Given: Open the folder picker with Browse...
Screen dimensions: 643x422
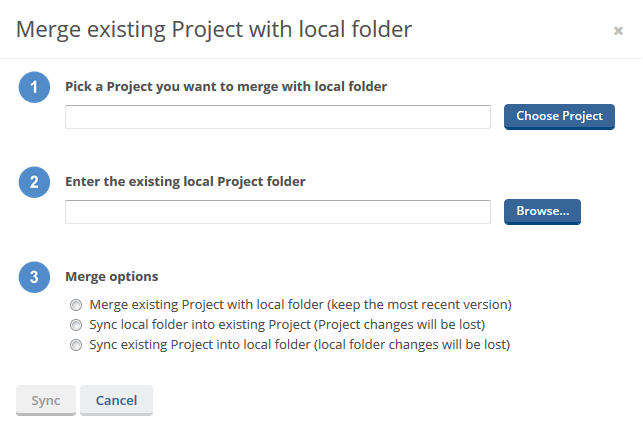Looking at the screenshot, I should 542,212.
